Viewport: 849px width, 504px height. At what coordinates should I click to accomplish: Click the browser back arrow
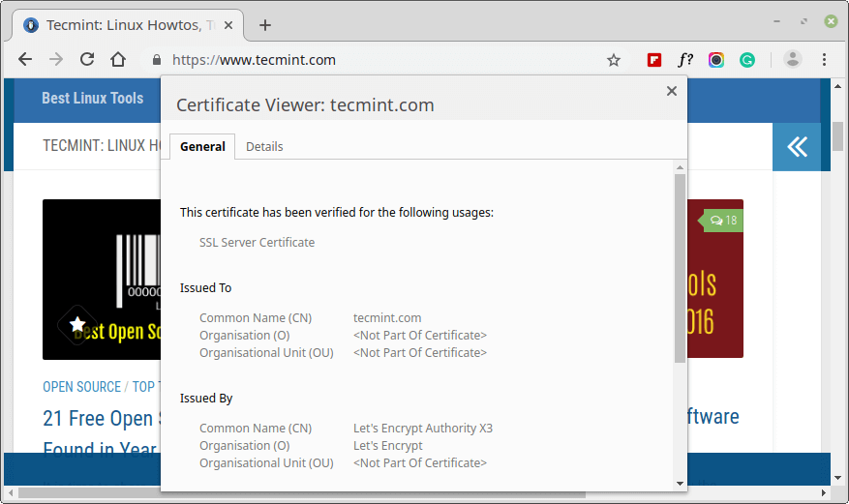25,60
